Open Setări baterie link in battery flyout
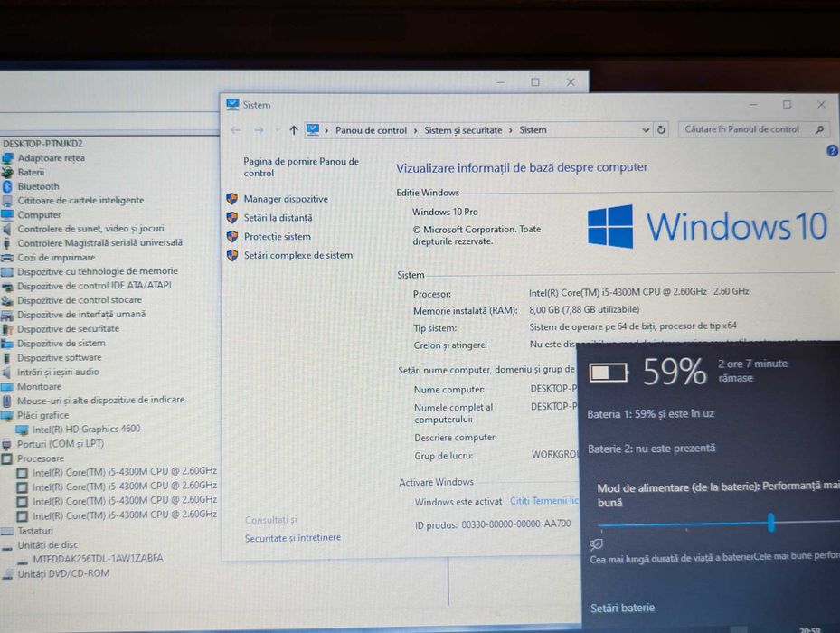840x633 pixels. pos(622,608)
